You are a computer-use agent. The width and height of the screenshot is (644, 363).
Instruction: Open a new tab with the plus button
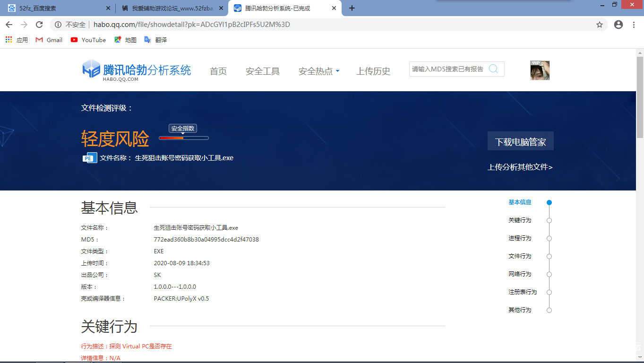352,8
